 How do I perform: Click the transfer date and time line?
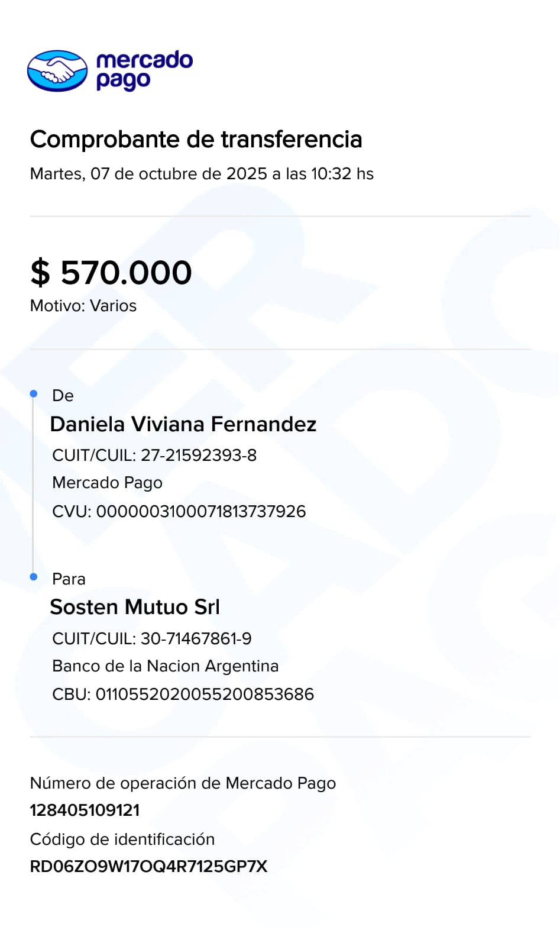[x=202, y=174]
